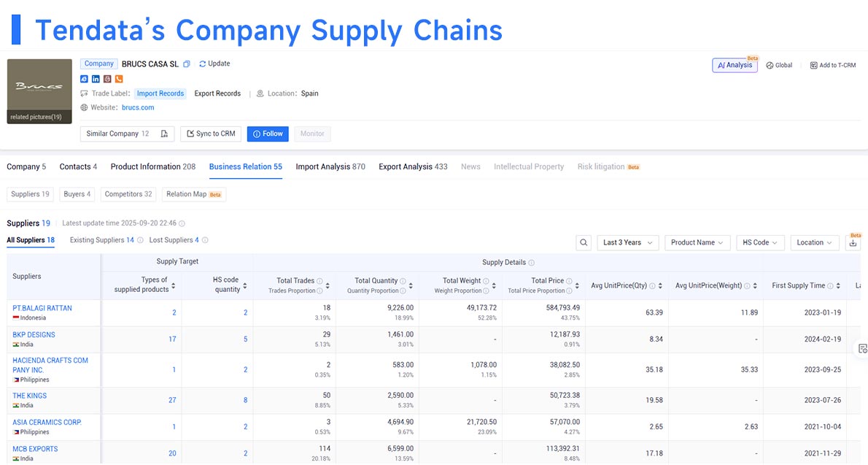Screen dimensions: 868x465
Task: Select Export Records trade label
Action: [217, 93]
